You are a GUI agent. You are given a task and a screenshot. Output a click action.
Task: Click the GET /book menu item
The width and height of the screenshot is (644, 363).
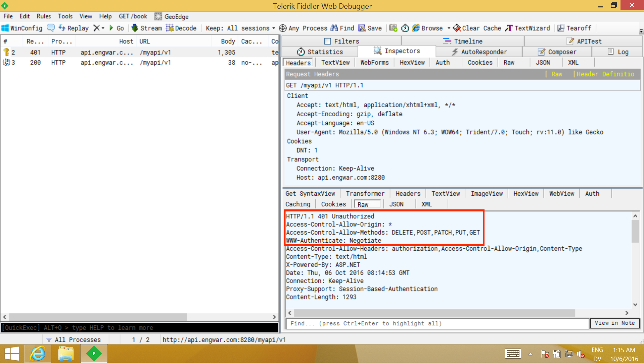133,16
